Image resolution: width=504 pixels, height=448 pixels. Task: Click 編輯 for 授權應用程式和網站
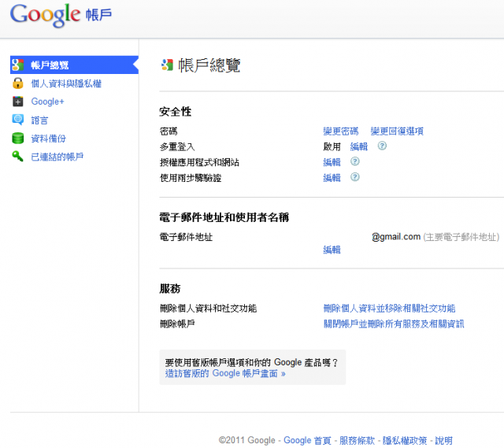click(332, 162)
